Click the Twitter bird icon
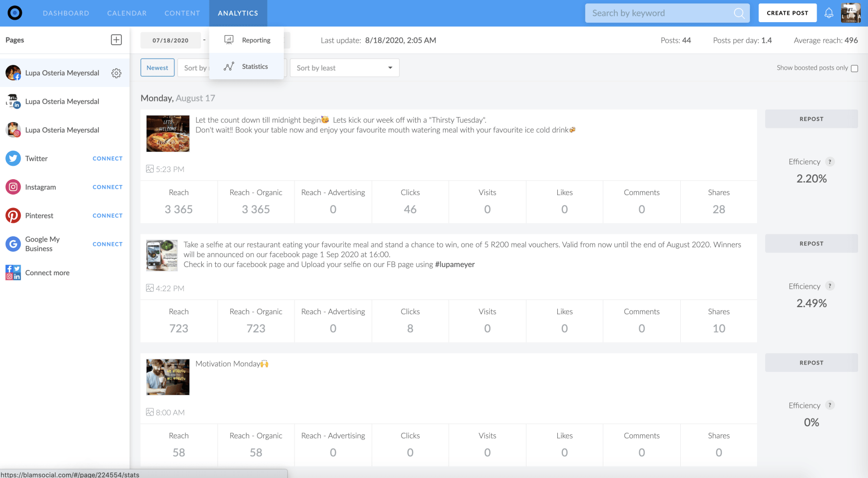This screenshot has width=868, height=478. [x=13, y=159]
